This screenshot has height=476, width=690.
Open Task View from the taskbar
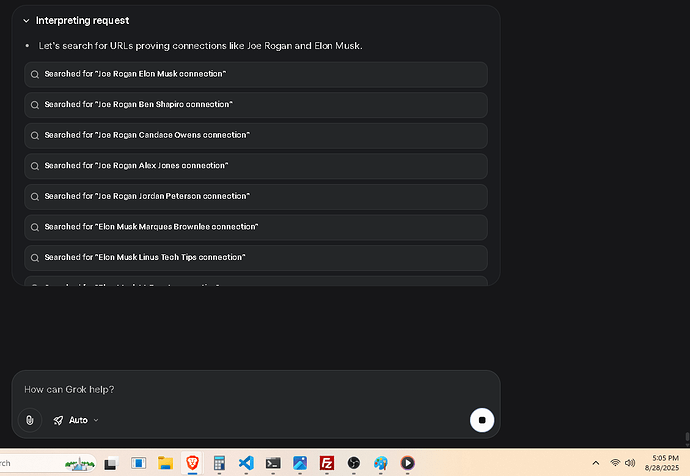110,463
